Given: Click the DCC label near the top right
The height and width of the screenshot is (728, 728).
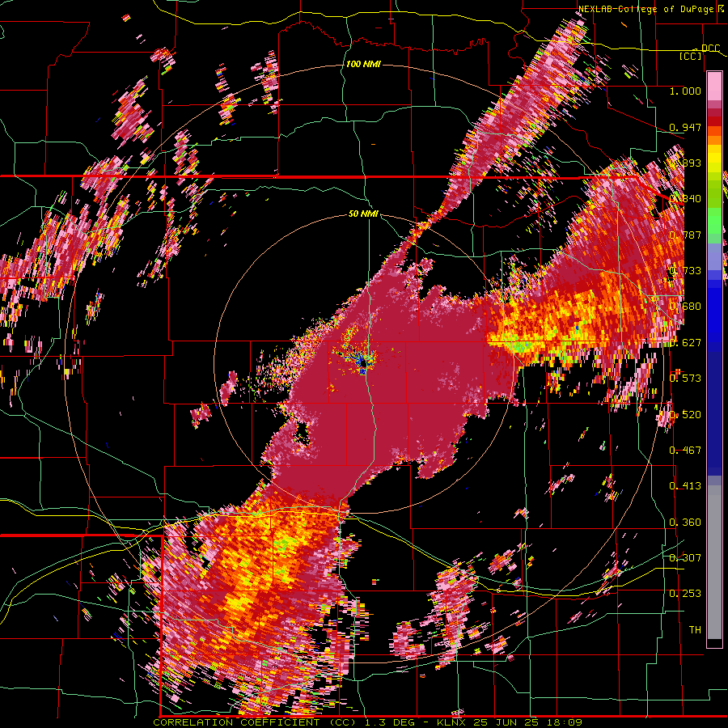Looking at the screenshot, I should [710, 49].
